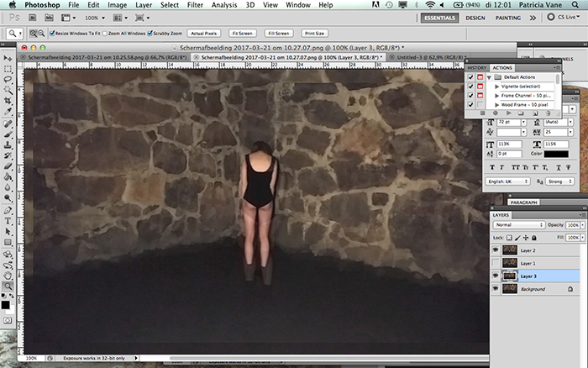Select the Type tool
The height and width of the screenshot is (368, 588).
point(8,221)
